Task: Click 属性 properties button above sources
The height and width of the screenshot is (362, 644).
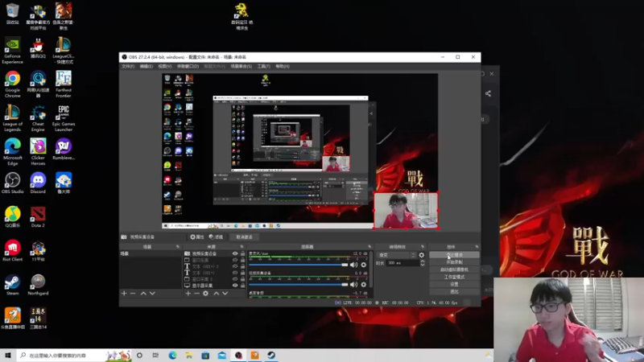Action: tap(197, 237)
